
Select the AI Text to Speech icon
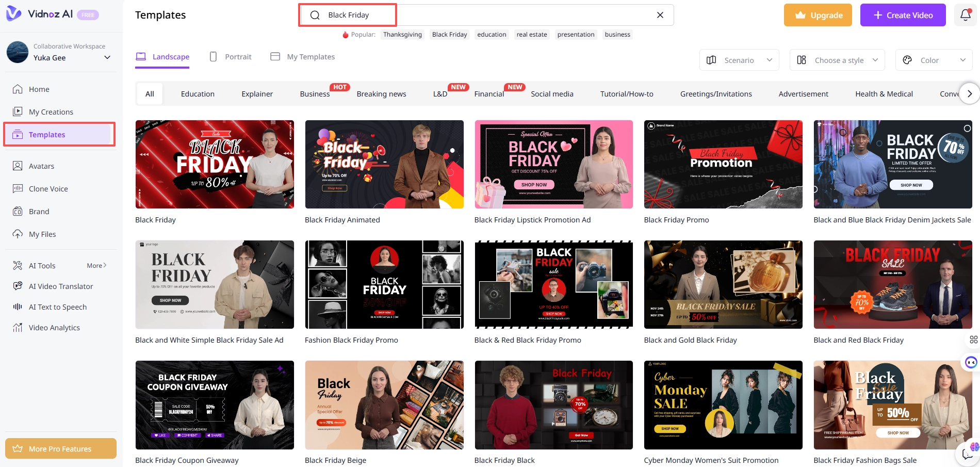click(18, 307)
